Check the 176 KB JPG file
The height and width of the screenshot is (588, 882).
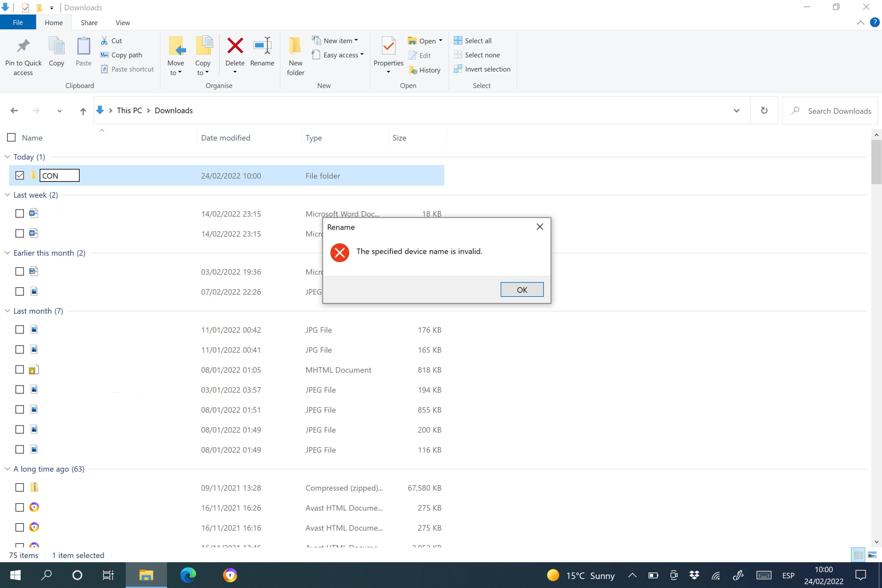click(20, 330)
